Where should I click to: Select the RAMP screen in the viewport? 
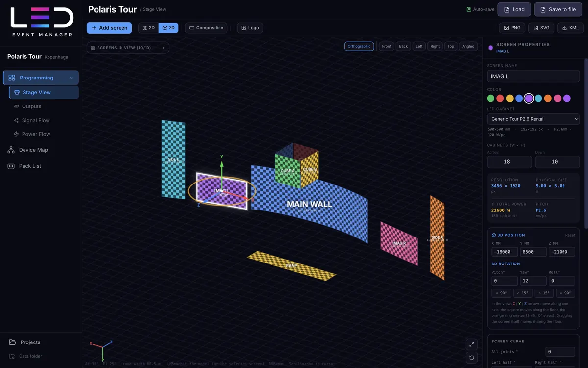292,265
